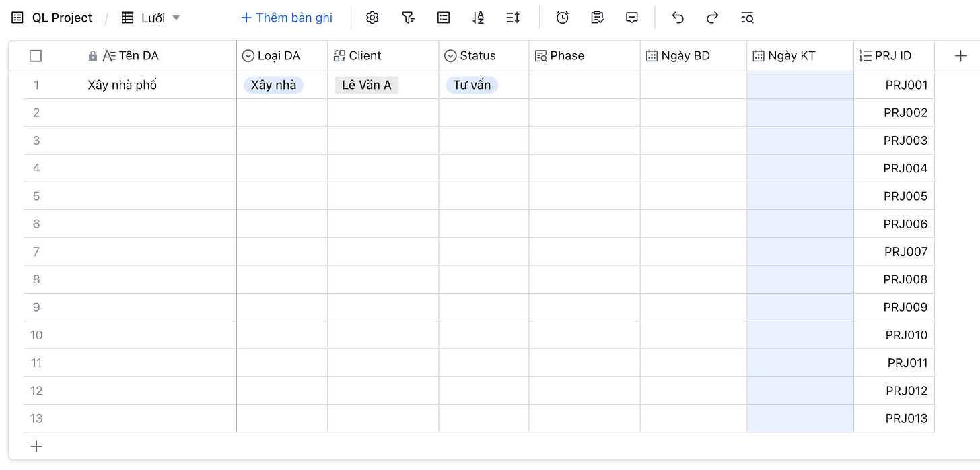Viewport: 980px width, 470px height.
Task: Click the undo arrow icon
Action: click(678, 18)
